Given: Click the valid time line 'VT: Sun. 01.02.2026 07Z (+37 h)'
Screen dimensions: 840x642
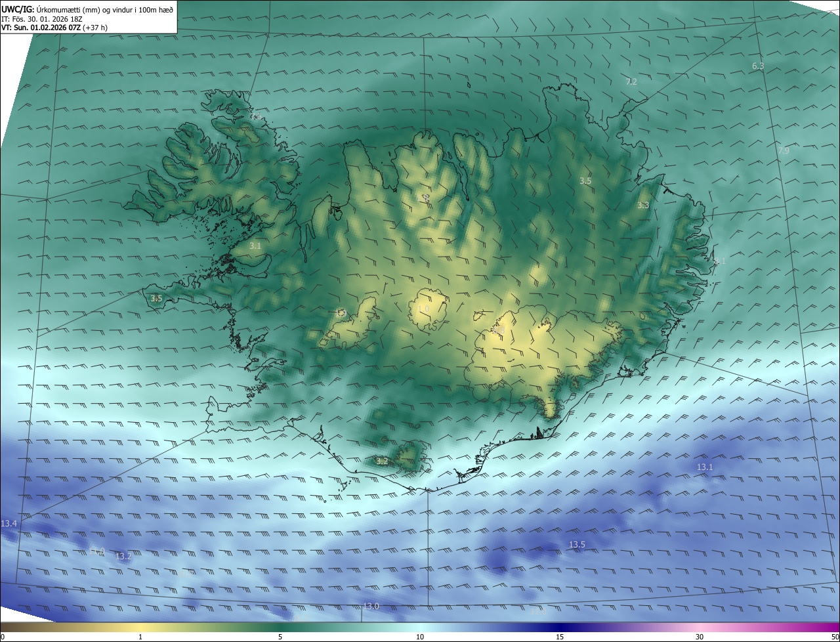Looking at the screenshot, I should click(54, 28).
